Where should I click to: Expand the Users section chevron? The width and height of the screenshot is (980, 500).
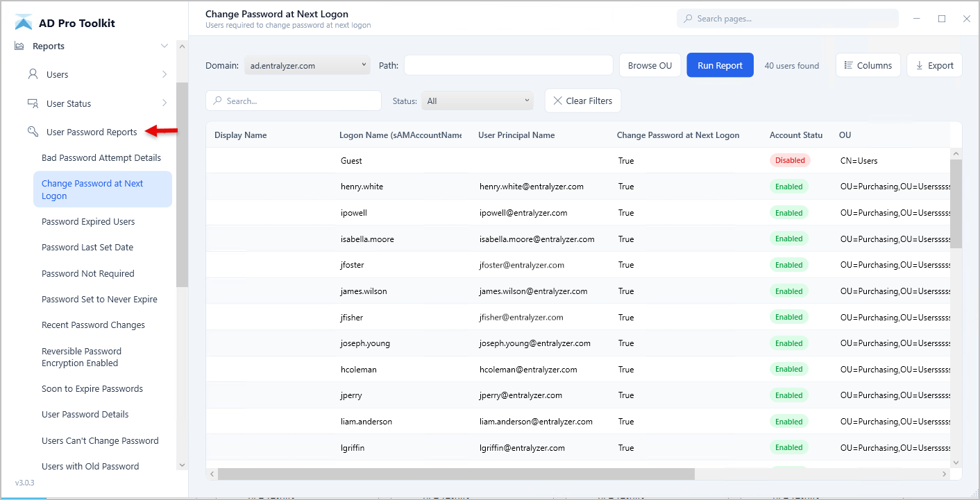[x=165, y=74]
